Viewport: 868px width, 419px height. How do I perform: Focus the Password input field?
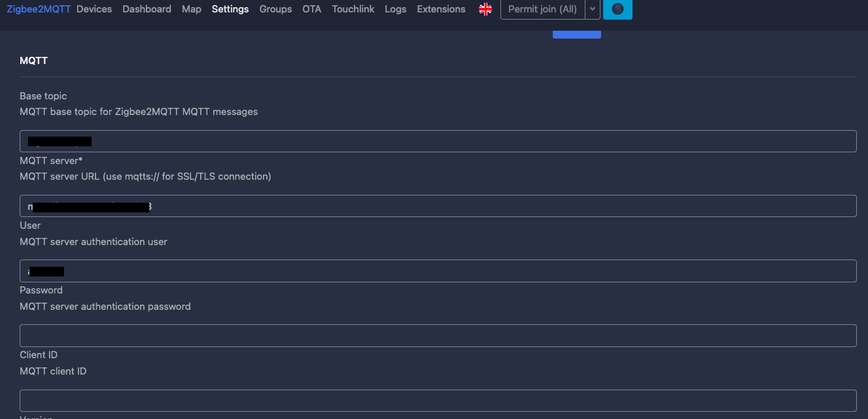[x=438, y=335]
